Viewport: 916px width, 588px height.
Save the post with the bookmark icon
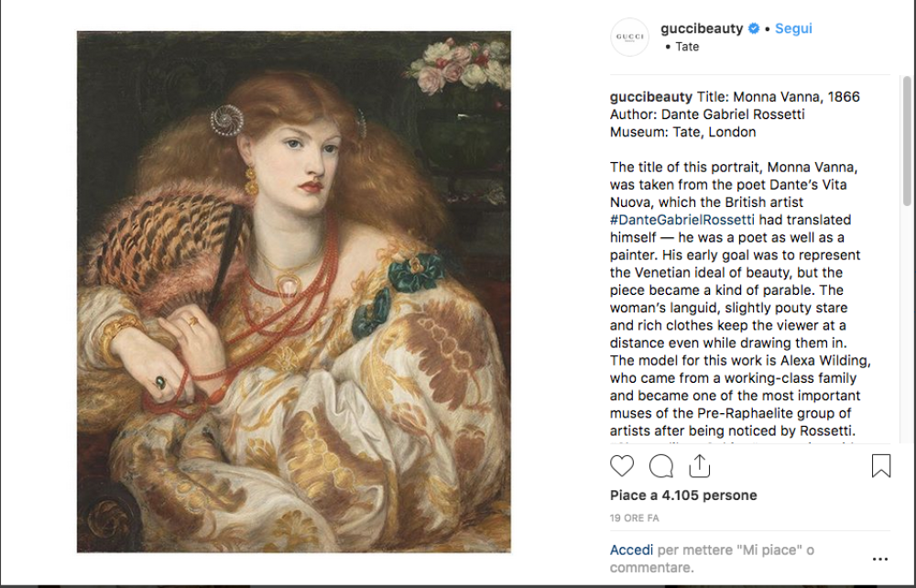880,466
